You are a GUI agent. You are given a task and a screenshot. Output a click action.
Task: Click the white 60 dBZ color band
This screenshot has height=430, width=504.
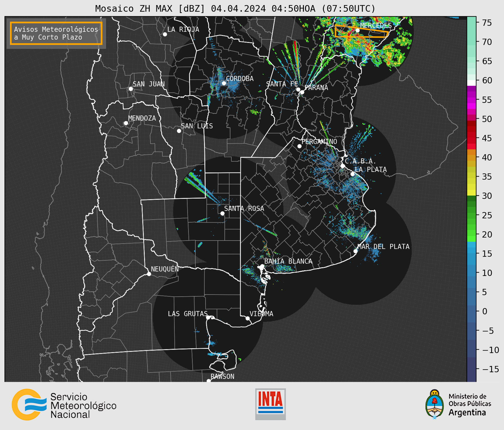pyautogui.click(x=471, y=83)
